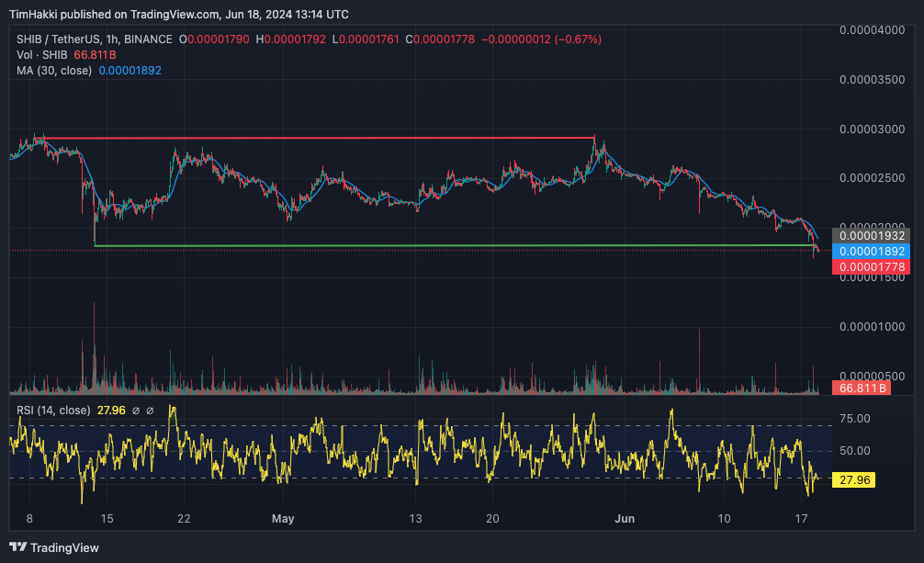Click the TradingView logo at bottom left
The width and height of the screenshot is (924, 563).
pyautogui.click(x=18, y=547)
